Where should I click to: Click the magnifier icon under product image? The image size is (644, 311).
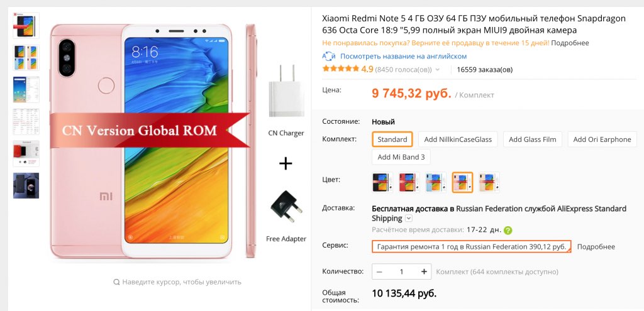[x=116, y=282]
